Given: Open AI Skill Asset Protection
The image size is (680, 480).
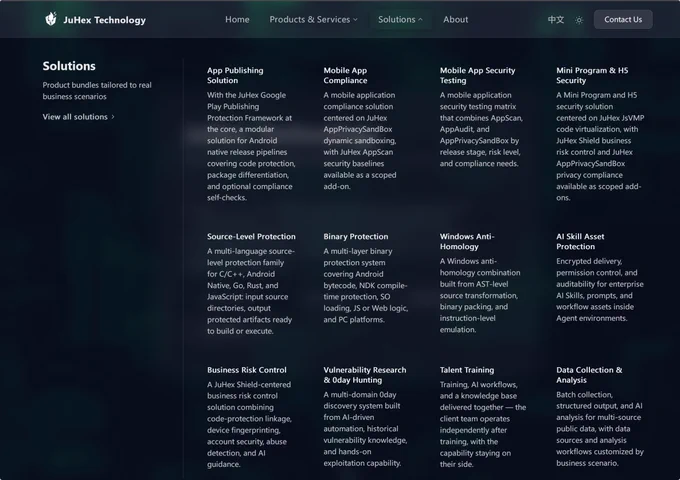Looking at the screenshot, I should [580, 241].
